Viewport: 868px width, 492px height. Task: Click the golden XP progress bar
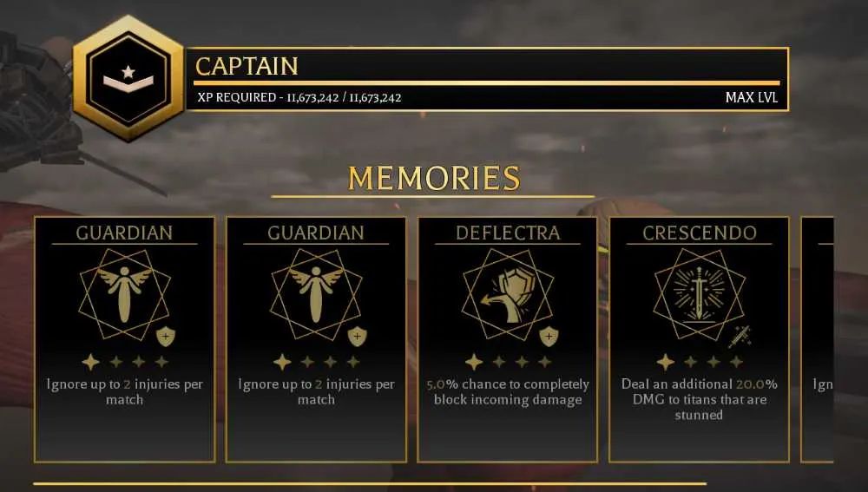pos(487,83)
